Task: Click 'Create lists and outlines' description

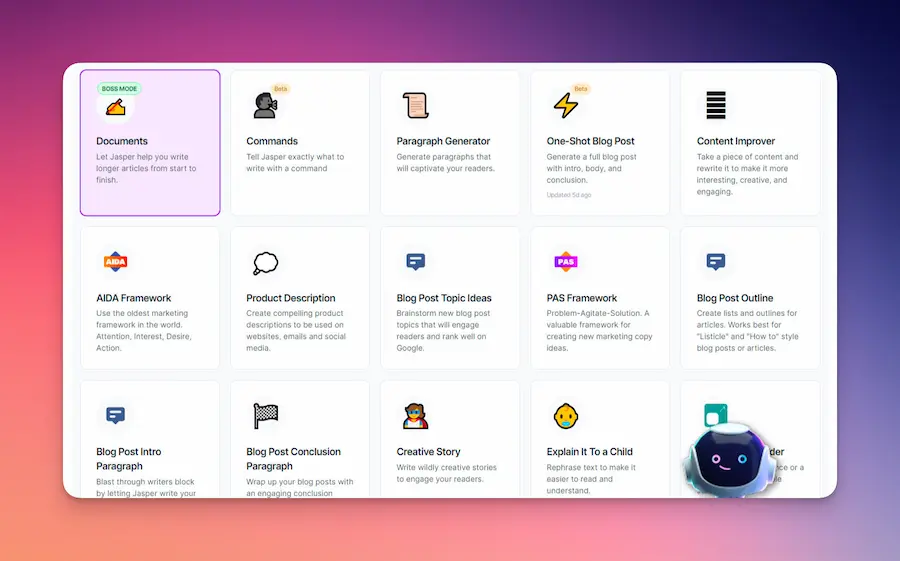Action: (x=747, y=331)
